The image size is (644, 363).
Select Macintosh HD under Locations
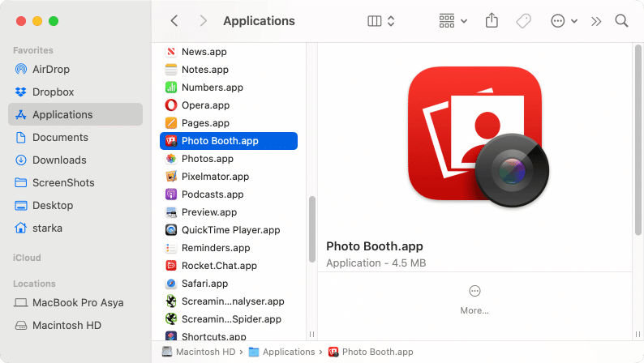tap(75, 325)
